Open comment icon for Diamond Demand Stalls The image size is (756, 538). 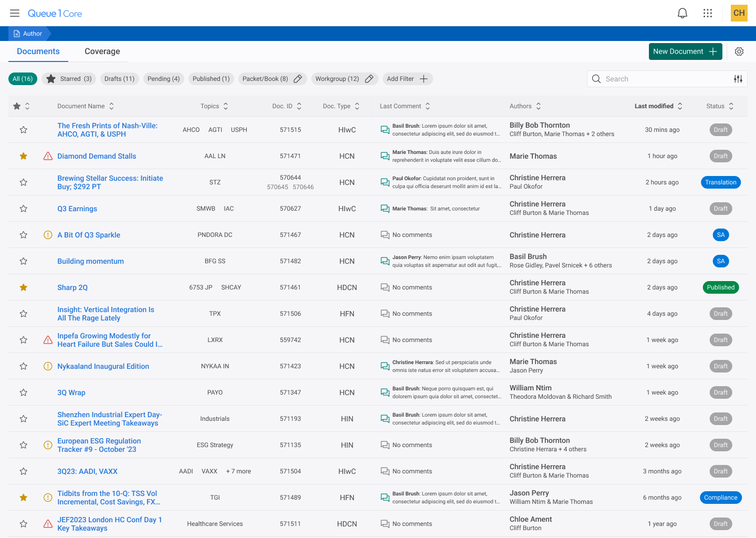[385, 156]
